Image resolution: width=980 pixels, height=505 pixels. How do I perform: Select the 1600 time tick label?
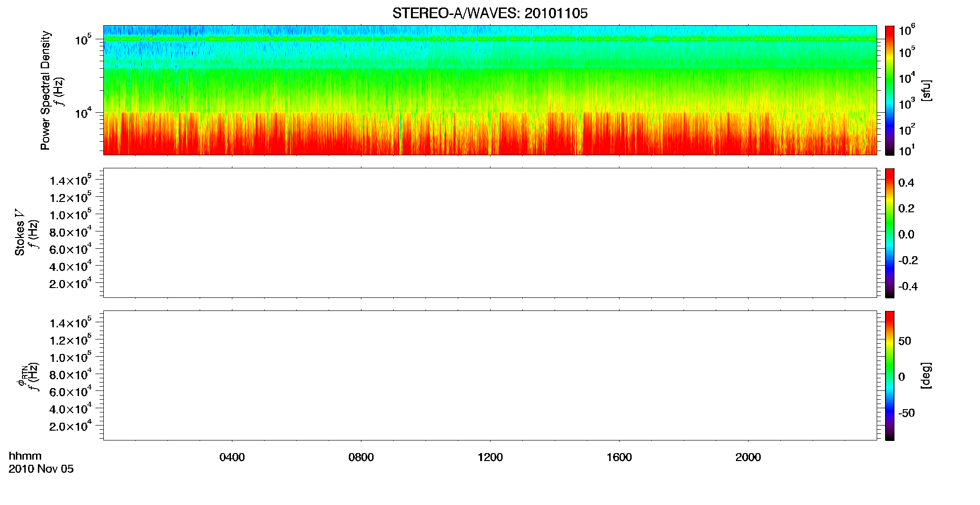coord(619,457)
